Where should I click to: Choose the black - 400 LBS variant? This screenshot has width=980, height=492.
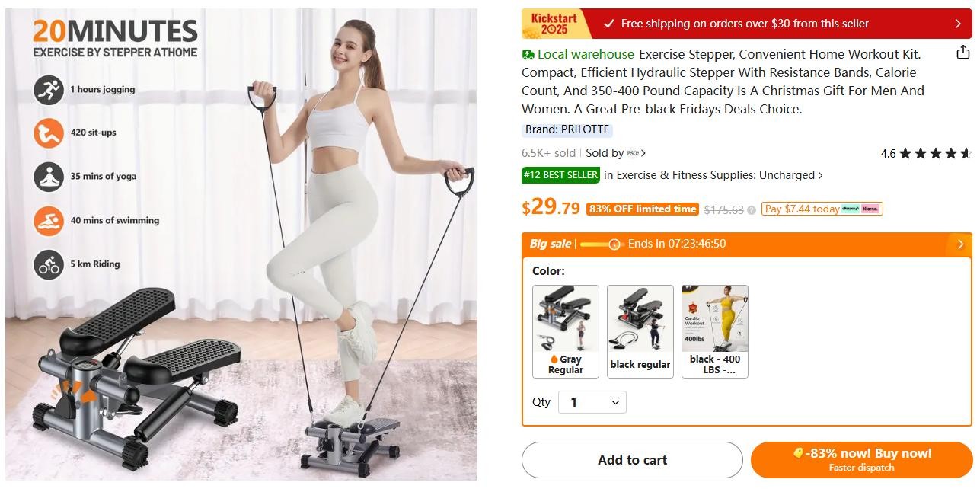click(715, 331)
